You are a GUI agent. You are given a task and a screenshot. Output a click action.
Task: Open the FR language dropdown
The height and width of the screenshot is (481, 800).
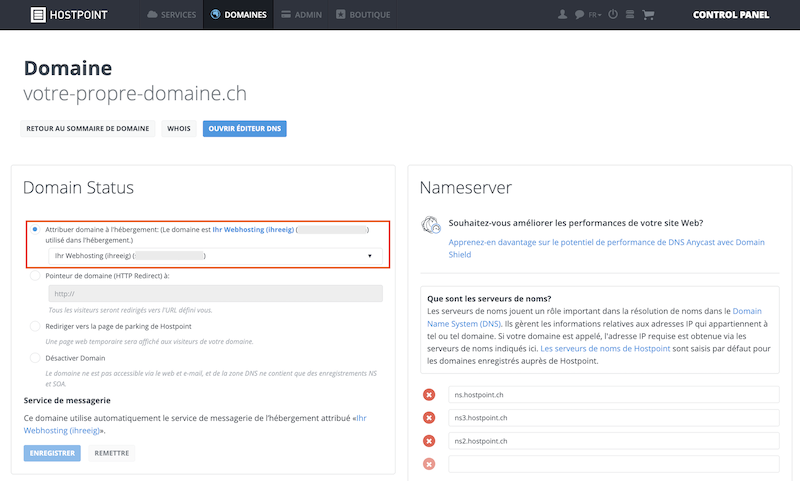click(594, 15)
